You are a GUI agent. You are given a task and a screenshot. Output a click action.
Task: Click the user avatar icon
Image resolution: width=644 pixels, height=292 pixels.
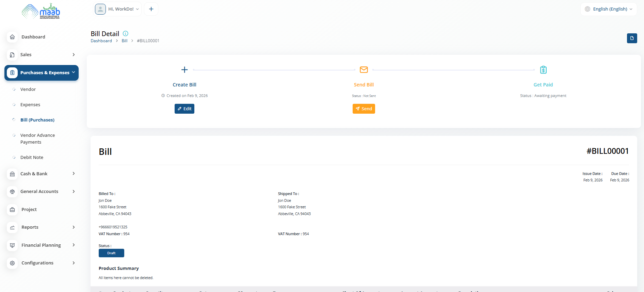[100, 9]
